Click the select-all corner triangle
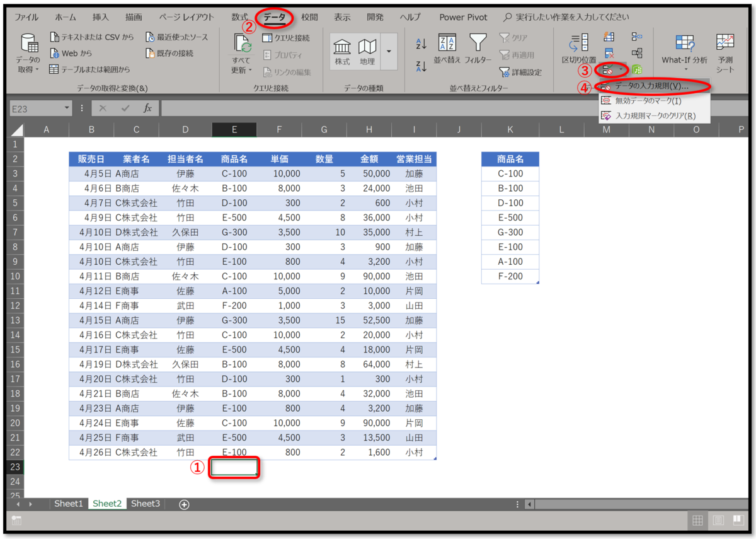 [x=18, y=130]
